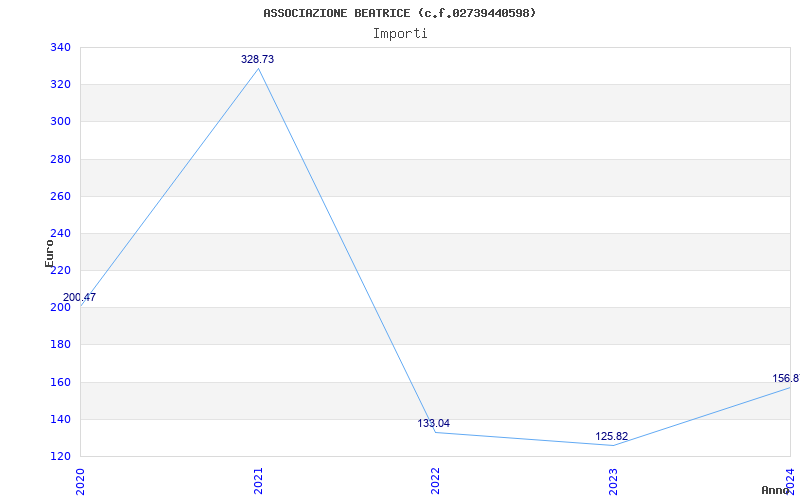This screenshot has height=500, width=800.
Task: Click the 2021 x-axis label
Action: tap(258, 481)
